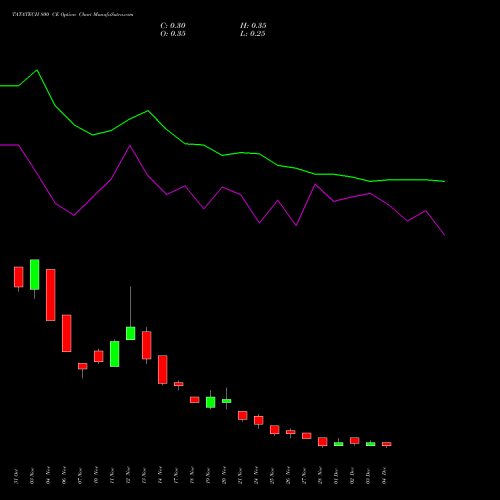500x500 pixels.
Task: Select the 31 Oct date label
Action: pos(16,476)
